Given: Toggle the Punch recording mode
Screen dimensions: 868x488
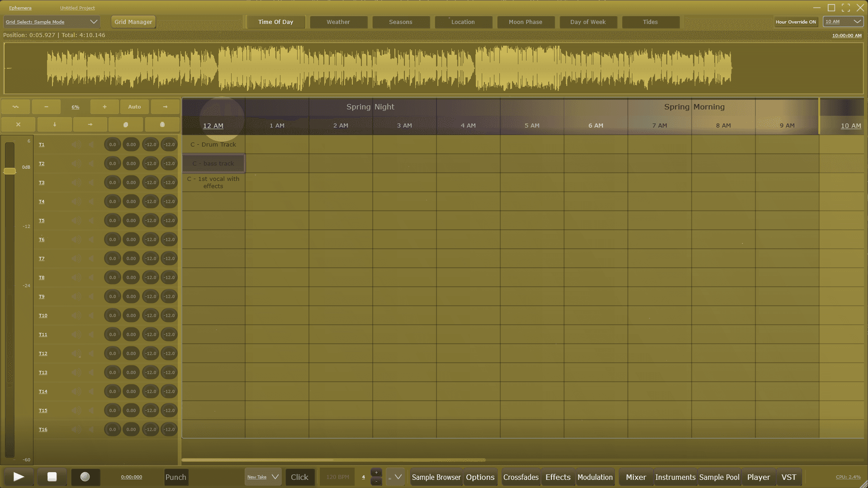Looking at the screenshot, I should [175, 477].
